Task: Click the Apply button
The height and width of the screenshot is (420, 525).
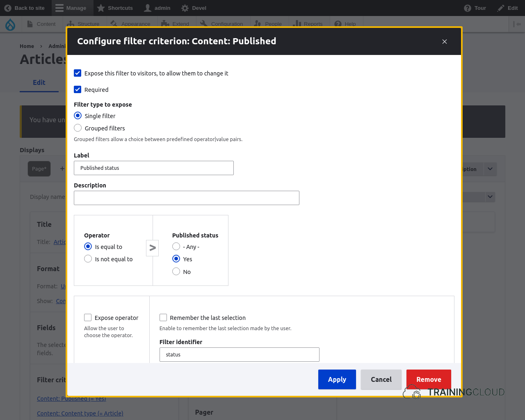Action: 337,379
